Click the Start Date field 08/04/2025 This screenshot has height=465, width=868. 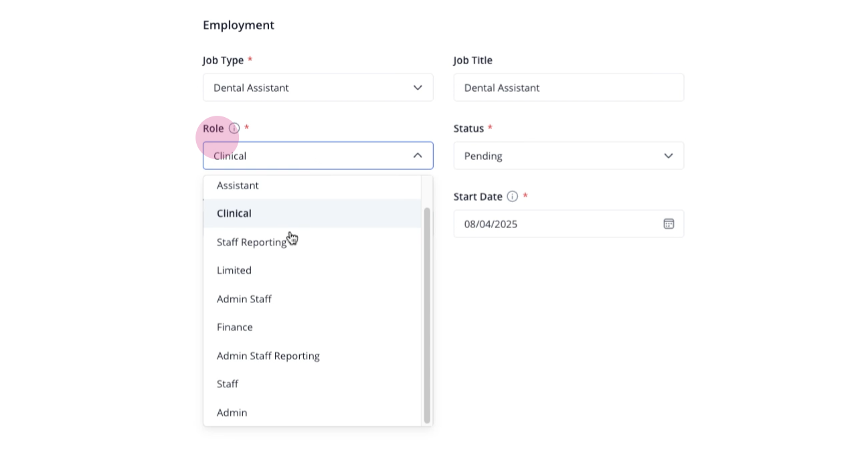pos(569,223)
